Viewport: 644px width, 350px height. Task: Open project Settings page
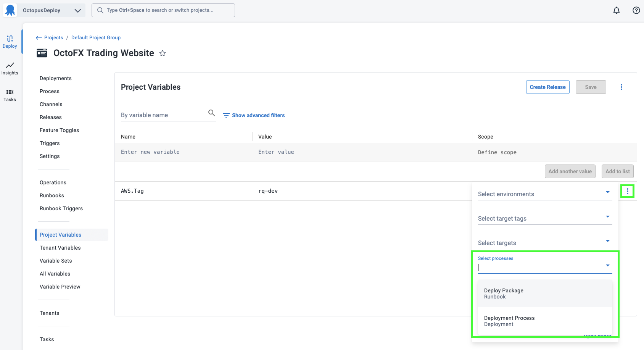(x=50, y=156)
